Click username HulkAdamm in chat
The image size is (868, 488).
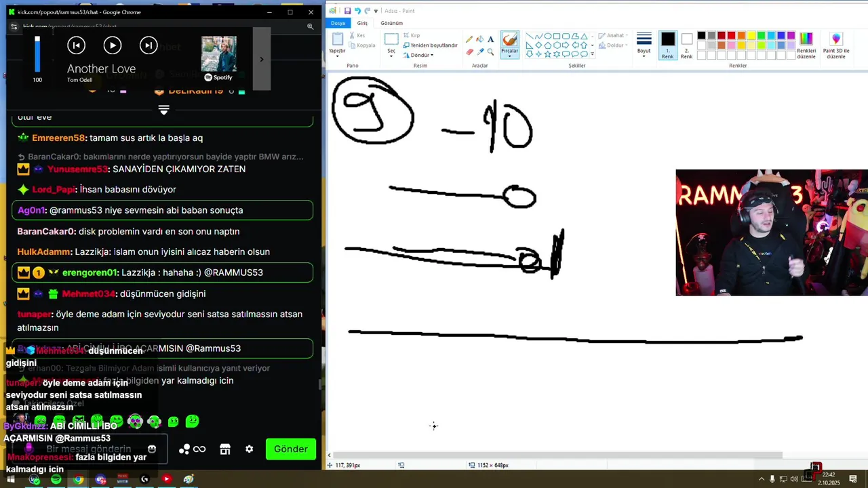[44, 251]
